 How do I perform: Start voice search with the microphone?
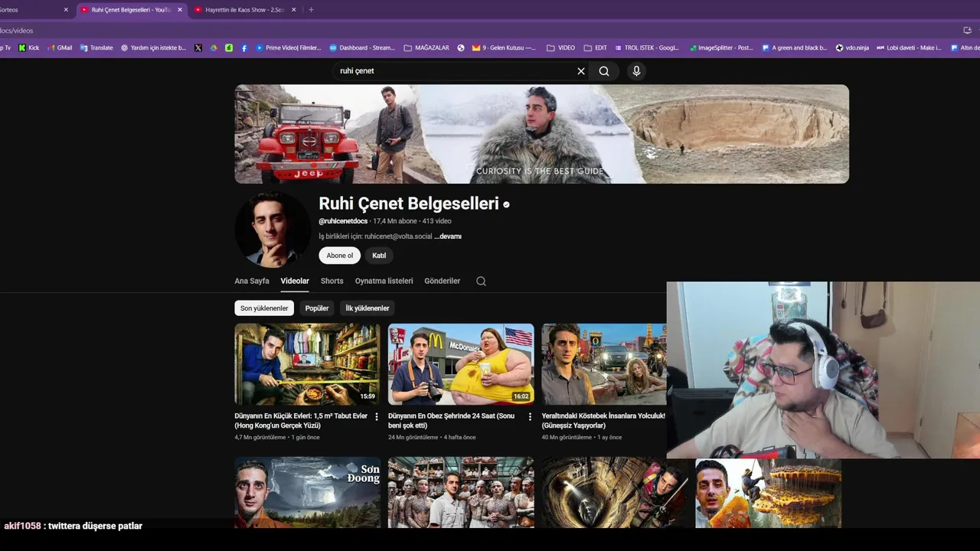636,71
